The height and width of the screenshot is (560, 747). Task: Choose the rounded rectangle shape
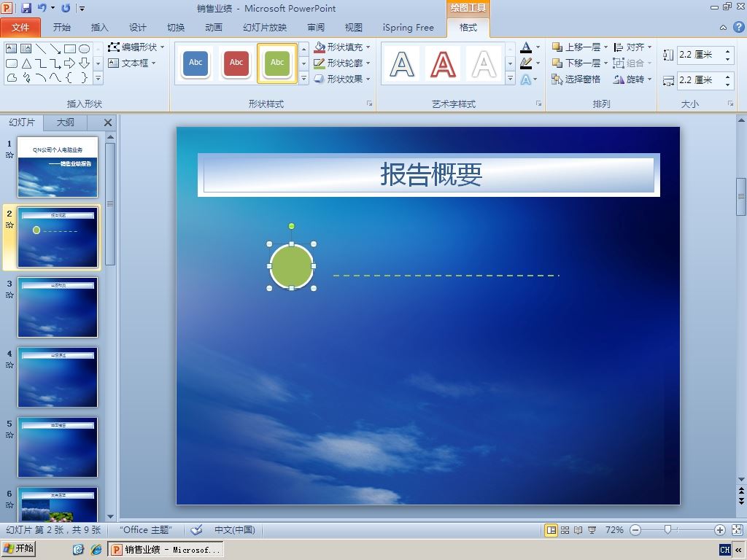(12, 63)
